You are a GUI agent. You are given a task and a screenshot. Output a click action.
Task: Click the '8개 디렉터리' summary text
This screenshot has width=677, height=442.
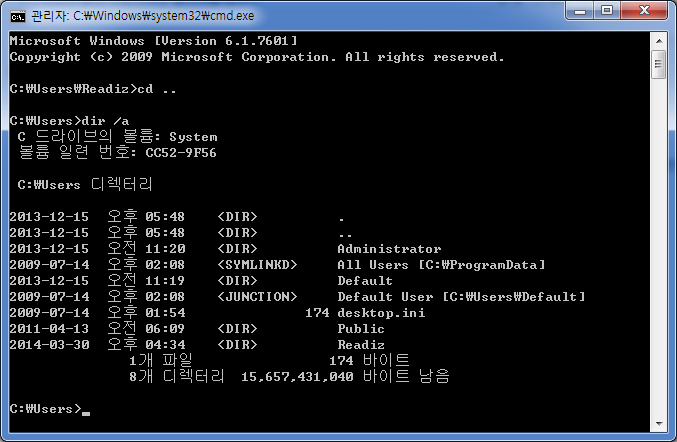tap(177, 376)
